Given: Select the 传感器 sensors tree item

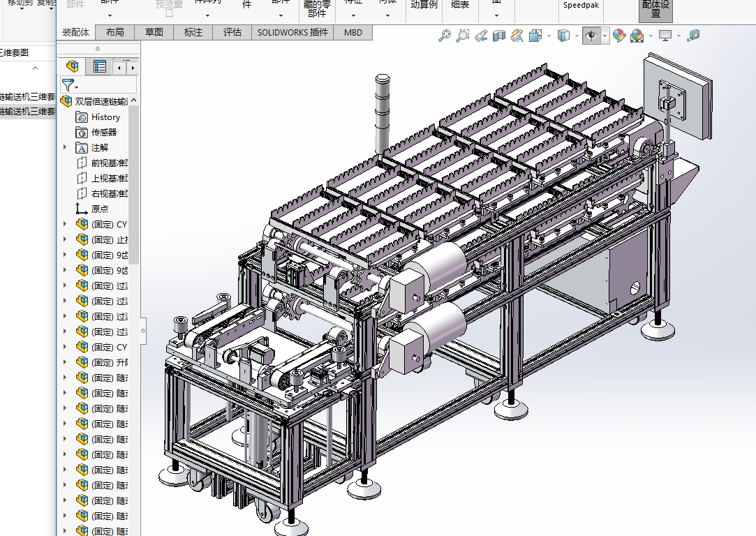Looking at the screenshot, I should (x=104, y=132).
